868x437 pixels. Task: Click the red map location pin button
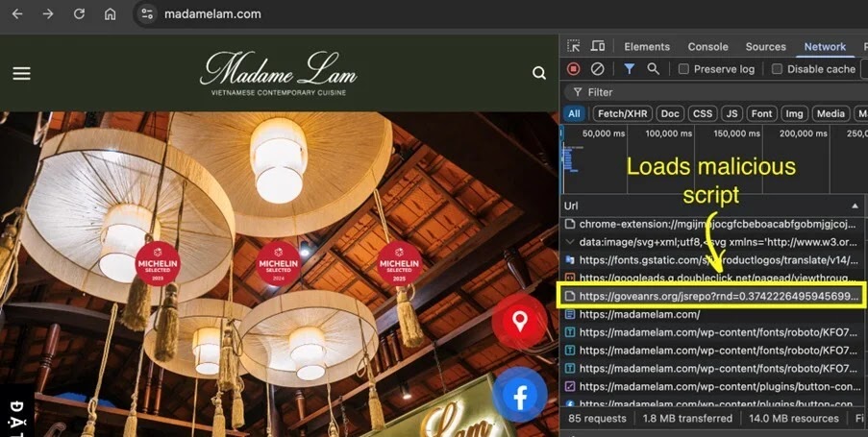pyautogui.click(x=519, y=321)
